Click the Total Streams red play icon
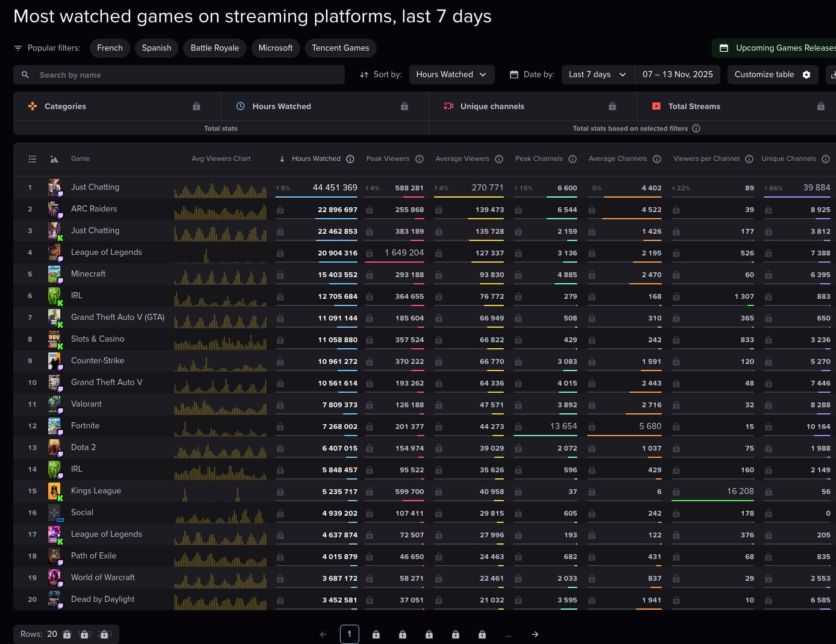This screenshot has height=644, width=836. point(656,106)
